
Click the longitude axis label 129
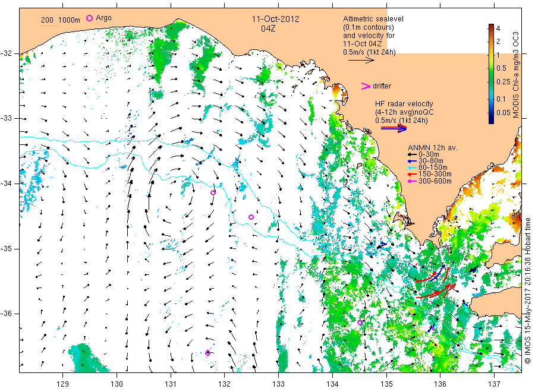click(62, 384)
